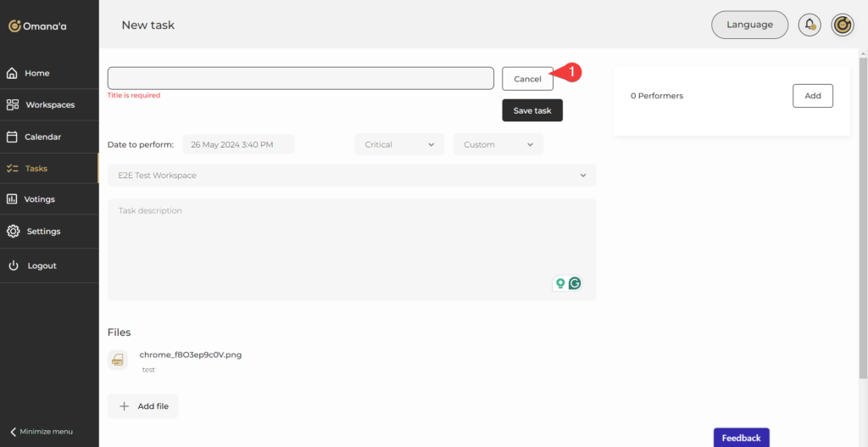868x447 pixels.
Task: Click the chrome_f8O3ep9c0V.png file icon
Action: point(118,360)
